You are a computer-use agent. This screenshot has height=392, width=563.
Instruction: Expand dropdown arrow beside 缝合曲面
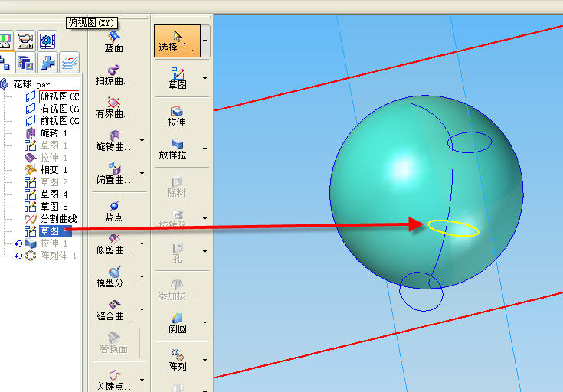[142, 309]
